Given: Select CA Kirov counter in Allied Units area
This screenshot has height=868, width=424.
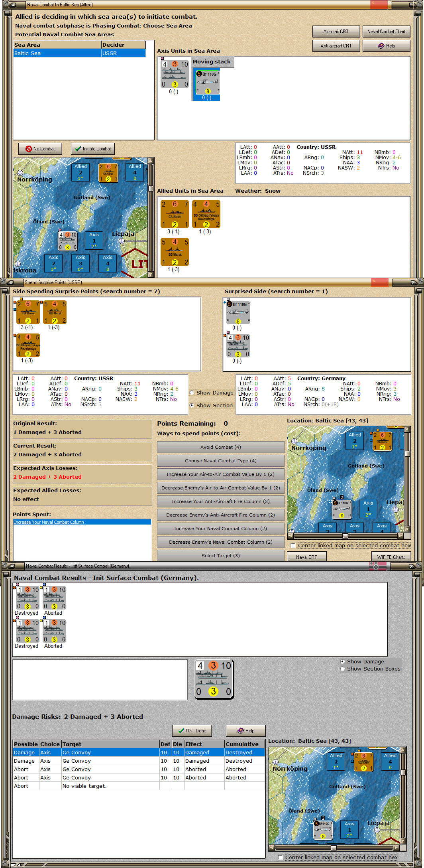Looking at the screenshot, I should (x=175, y=214).
